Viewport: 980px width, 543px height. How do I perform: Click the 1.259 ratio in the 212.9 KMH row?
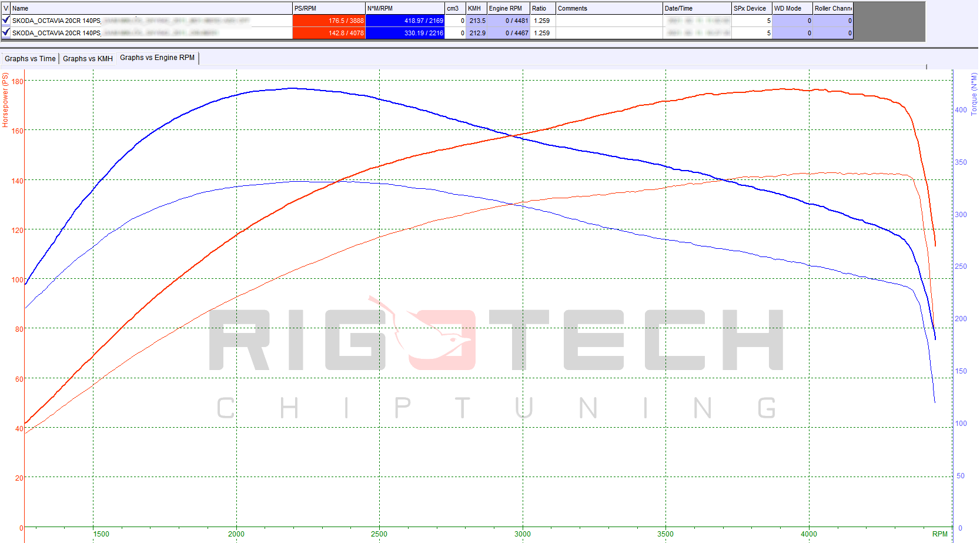pyautogui.click(x=543, y=33)
